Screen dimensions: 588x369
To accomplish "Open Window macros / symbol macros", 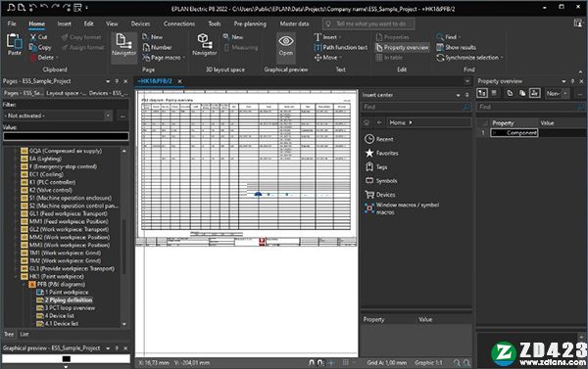I will point(401,208).
